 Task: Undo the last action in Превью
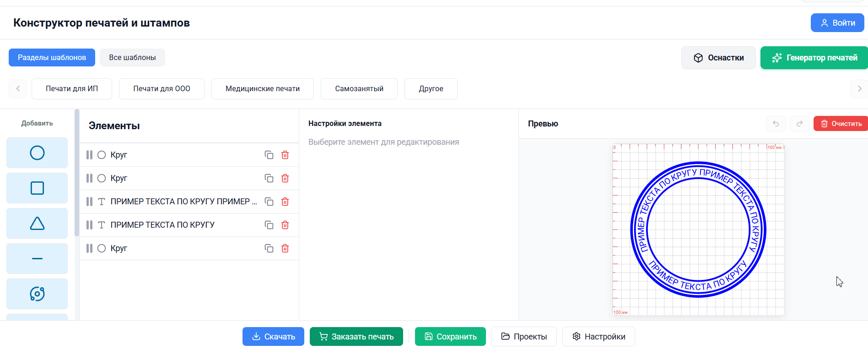[776, 124]
